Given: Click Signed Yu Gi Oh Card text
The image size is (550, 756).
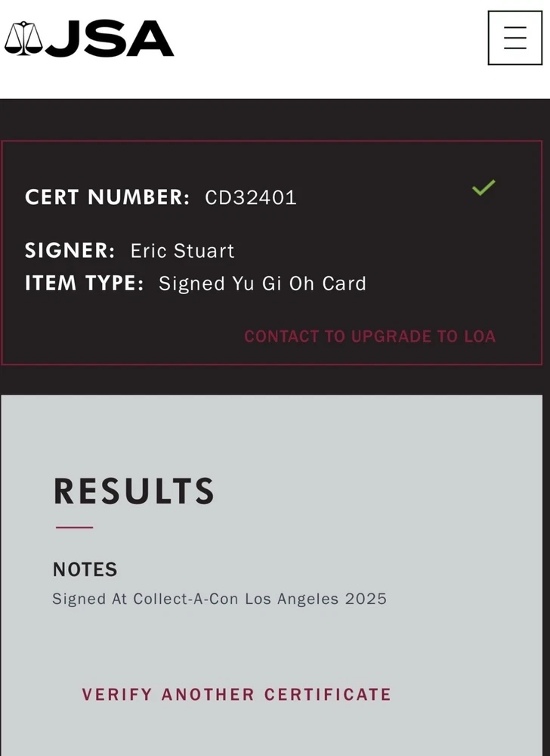Looking at the screenshot, I should (x=262, y=283).
